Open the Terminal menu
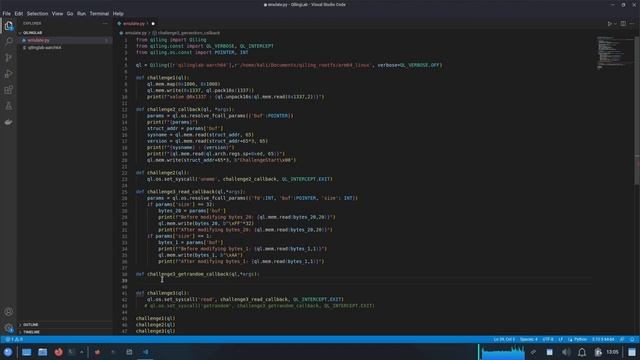 99,13
